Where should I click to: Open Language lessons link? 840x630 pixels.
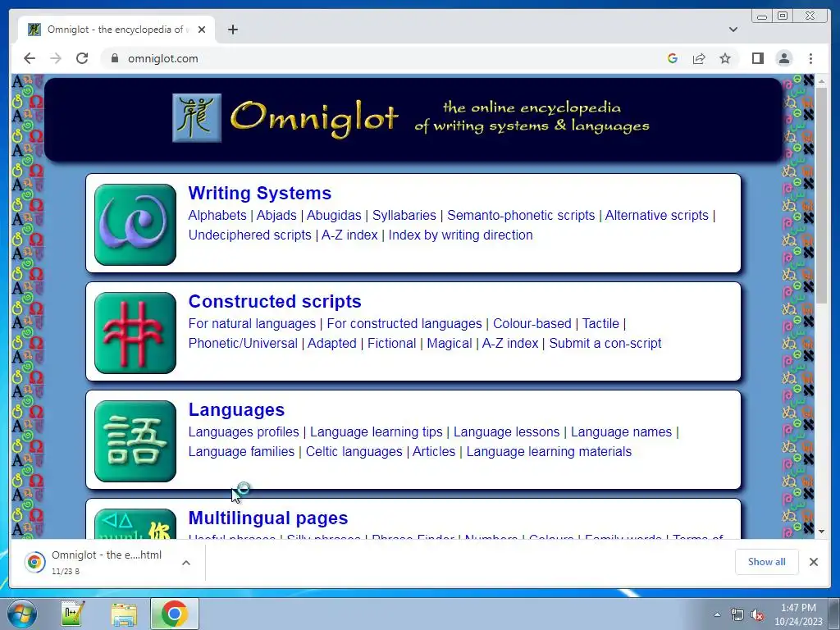pyautogui.click(x=506, y=431)
